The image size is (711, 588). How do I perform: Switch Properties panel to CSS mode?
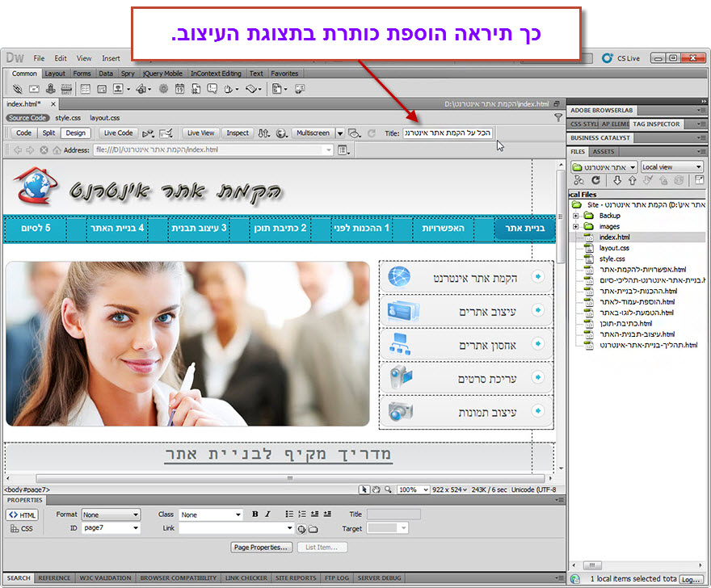21,529
